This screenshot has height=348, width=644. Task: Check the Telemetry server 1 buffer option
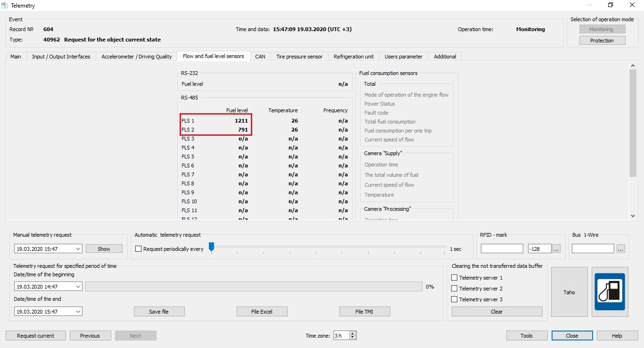[454, 277]
